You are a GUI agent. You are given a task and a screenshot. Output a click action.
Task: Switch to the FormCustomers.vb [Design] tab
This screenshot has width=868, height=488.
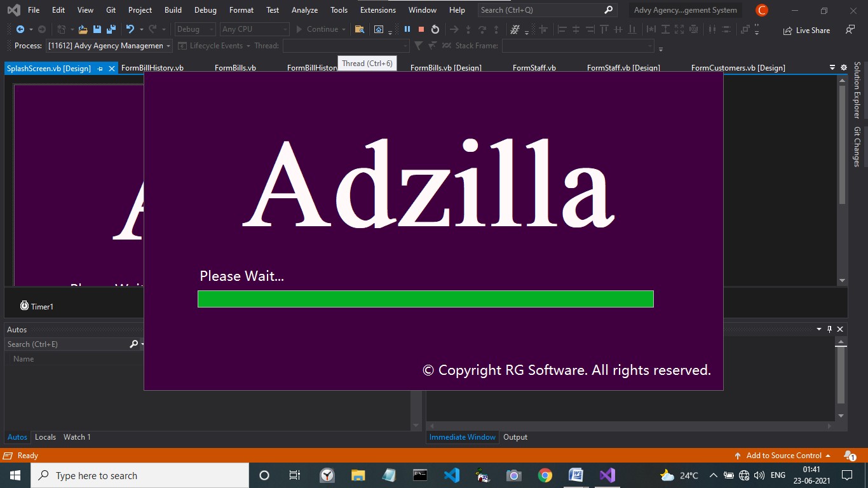tap(738, 68)
